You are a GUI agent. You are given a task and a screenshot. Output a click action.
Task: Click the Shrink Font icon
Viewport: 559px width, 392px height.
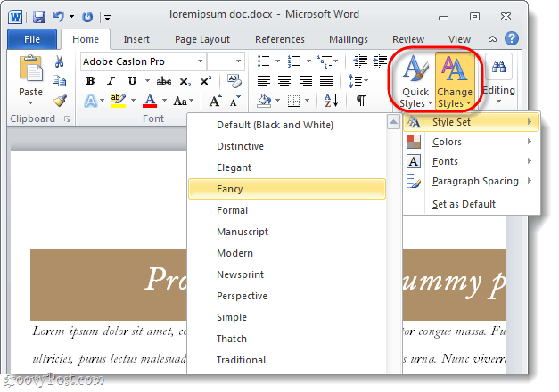coord(235,102)
